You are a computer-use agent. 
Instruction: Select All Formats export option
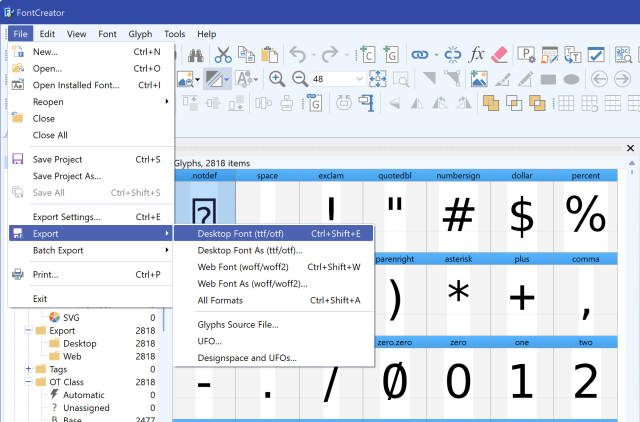pyautogui.click(x=273, y=300)
